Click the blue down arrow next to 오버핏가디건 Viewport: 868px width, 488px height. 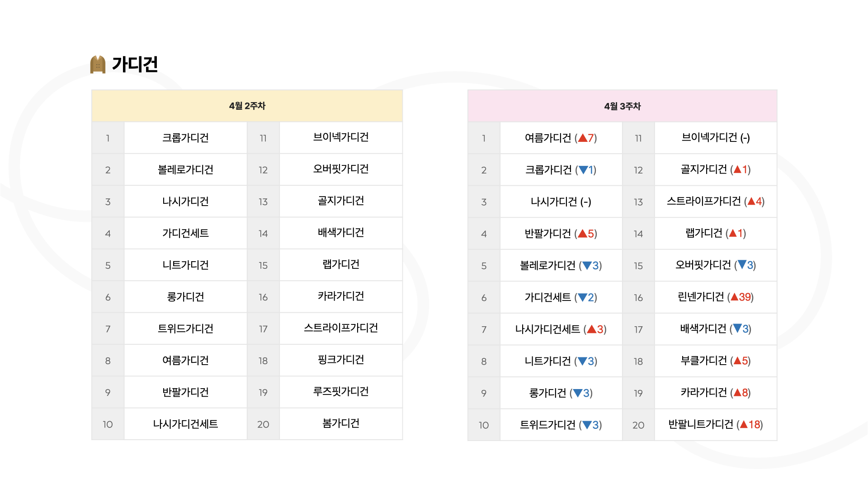tap(742, 265)
